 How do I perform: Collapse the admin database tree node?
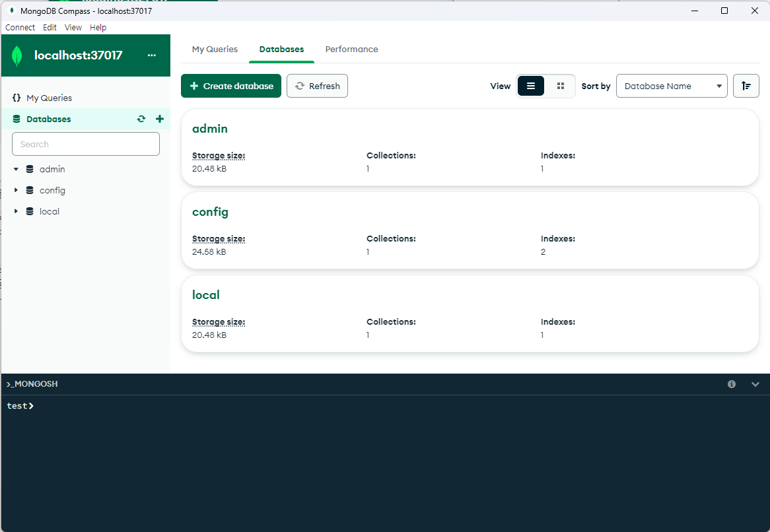[16, 169]
